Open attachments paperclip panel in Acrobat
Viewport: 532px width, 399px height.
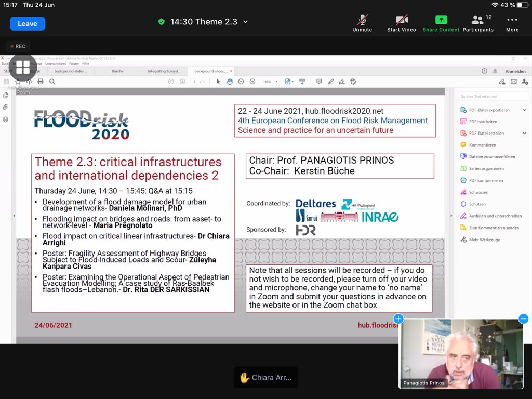point(5,107)
